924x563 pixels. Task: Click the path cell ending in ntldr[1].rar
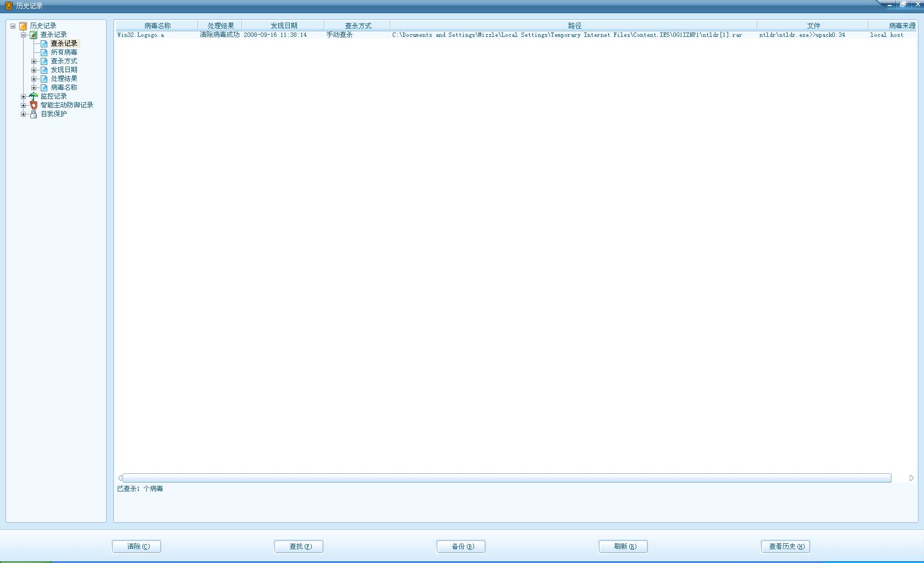(567, 35)
